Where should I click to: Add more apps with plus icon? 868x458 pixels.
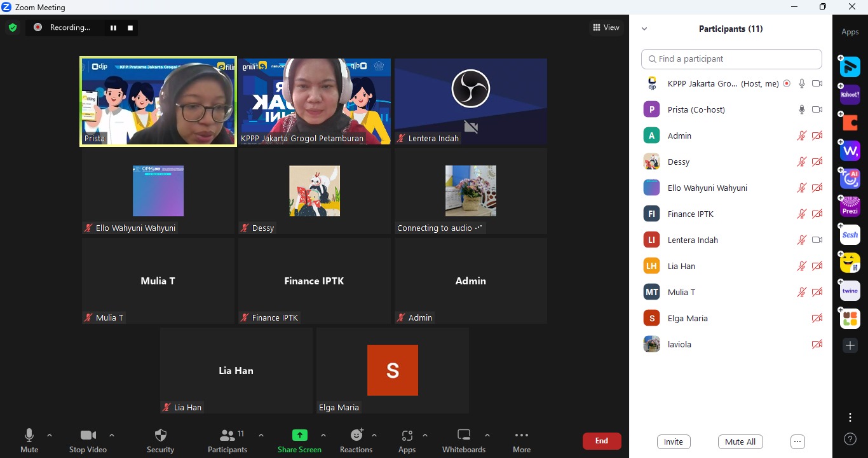[850, 345]
